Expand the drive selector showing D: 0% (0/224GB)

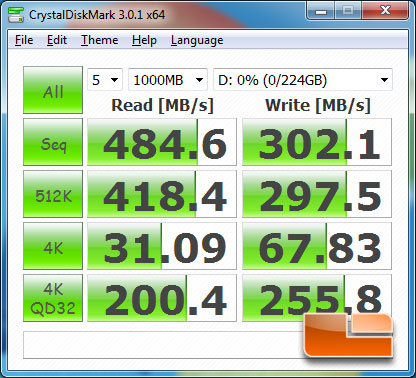coord(303,80)
